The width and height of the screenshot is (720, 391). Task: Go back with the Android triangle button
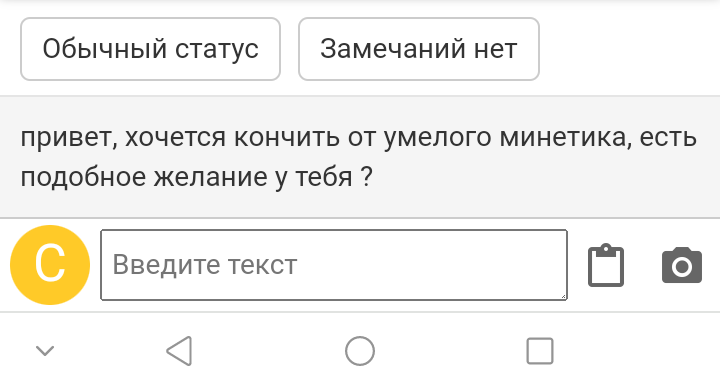[x=179, y=351]
